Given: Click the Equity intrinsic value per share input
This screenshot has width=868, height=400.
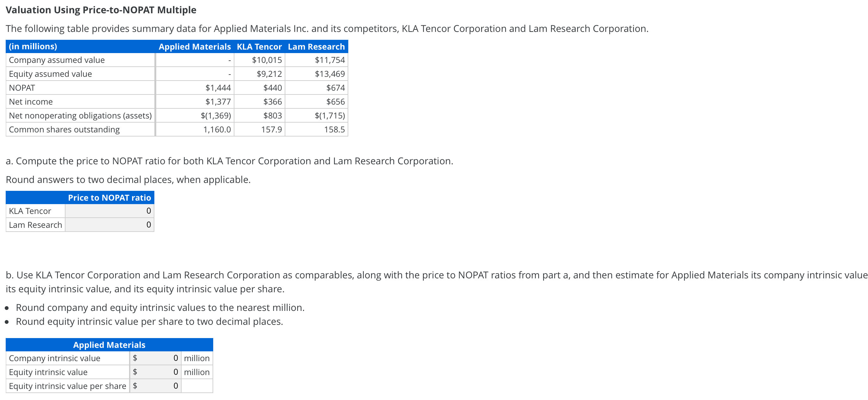Looking at the screenshot, I should point(156,386).
